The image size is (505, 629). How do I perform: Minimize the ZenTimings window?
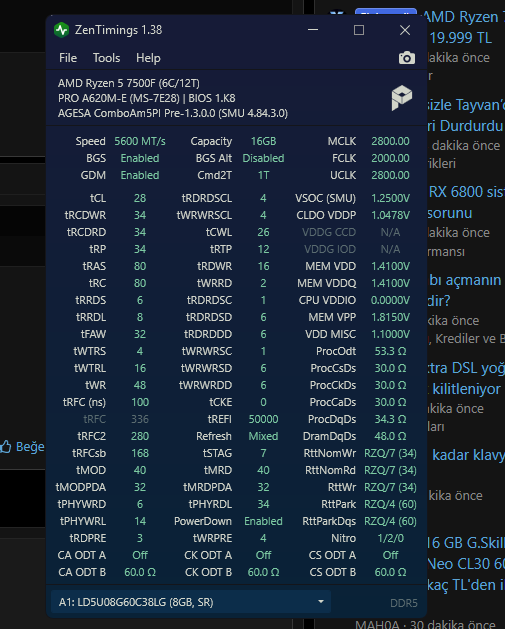tap(313, 30)
